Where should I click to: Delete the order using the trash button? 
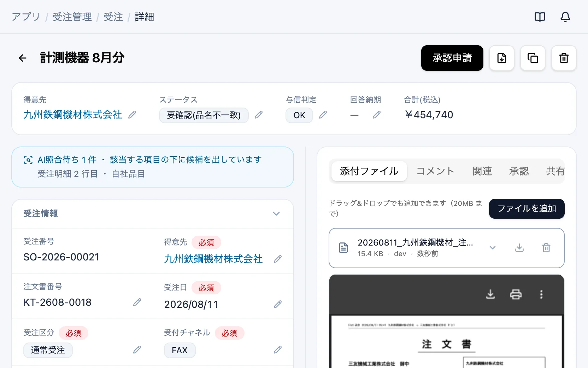pyautogui.click(x=564, y=58)
